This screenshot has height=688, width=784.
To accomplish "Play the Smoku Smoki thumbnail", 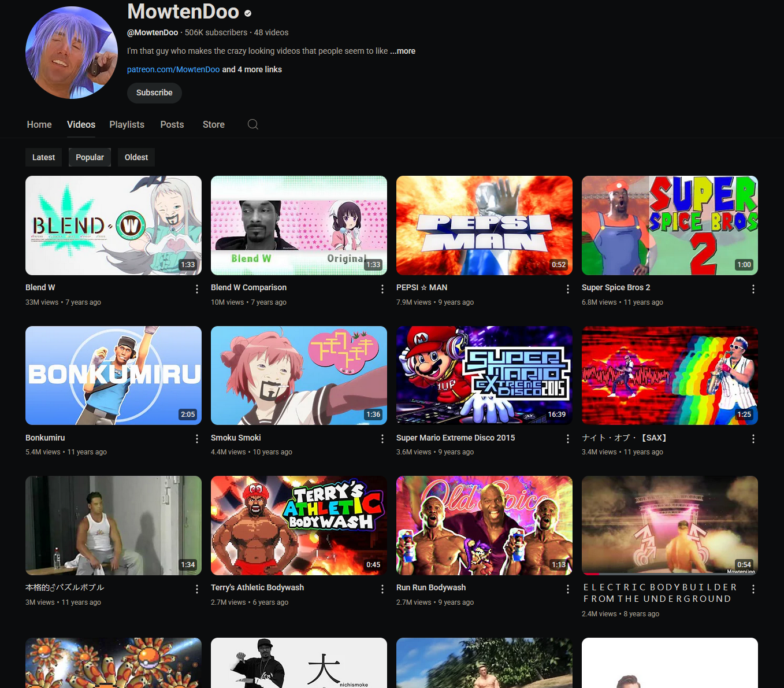I will (x=299, y=375).
